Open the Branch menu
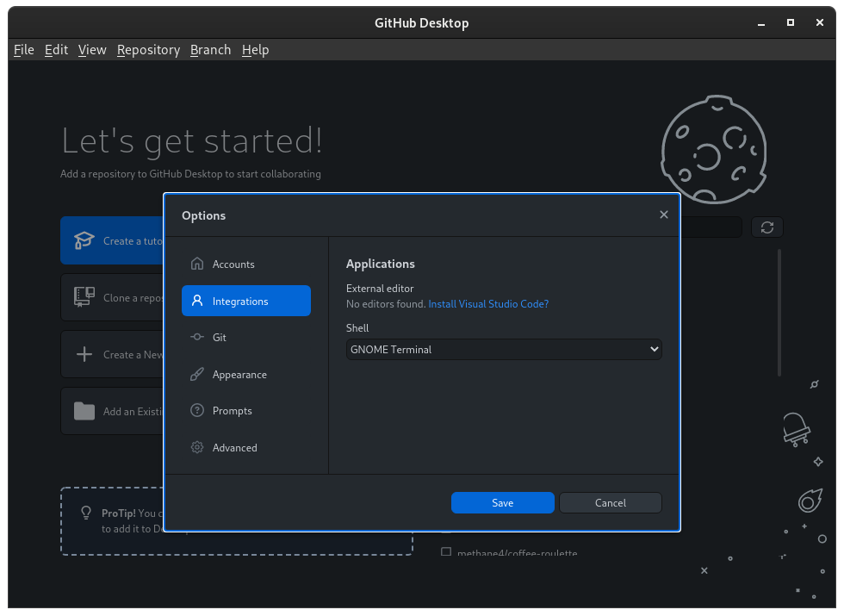The height and width of the screenshot is (616, 844). coord(210,50)
